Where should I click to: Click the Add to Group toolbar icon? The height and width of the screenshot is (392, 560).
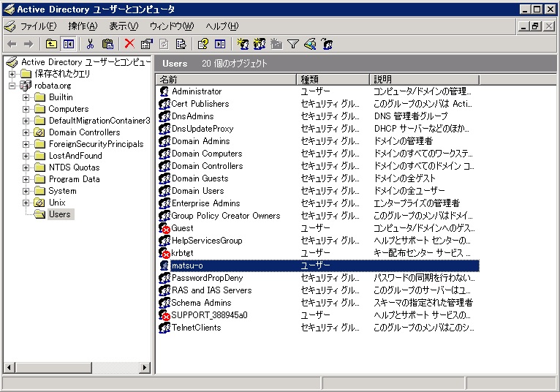point(327,45)
